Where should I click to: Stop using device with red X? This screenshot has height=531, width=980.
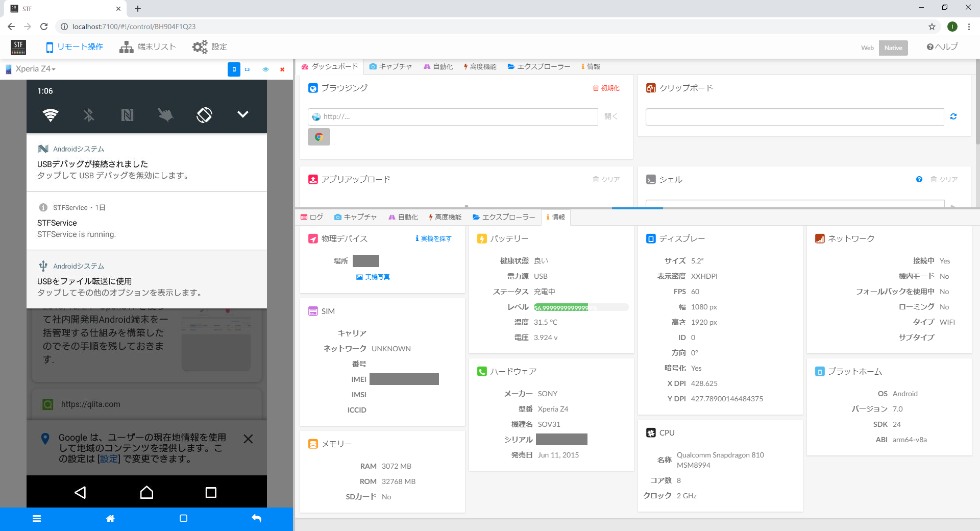282,69
